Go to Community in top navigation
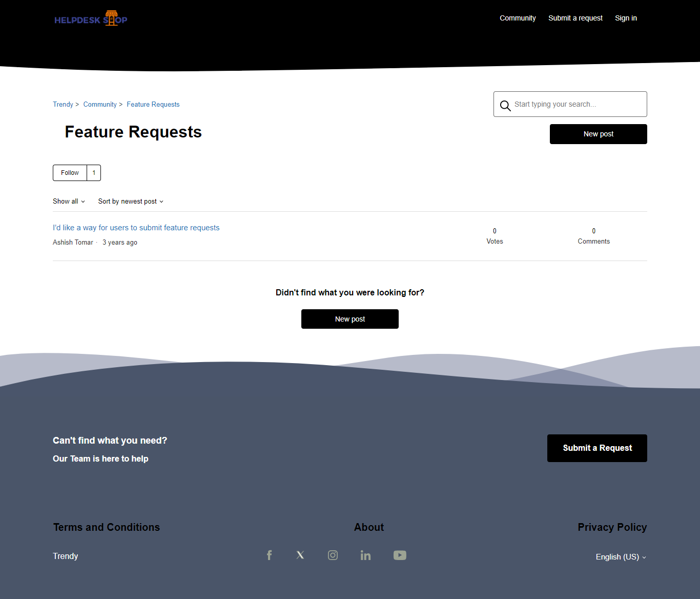Viewport: 700px width, 599px height. tap(518, 18)
